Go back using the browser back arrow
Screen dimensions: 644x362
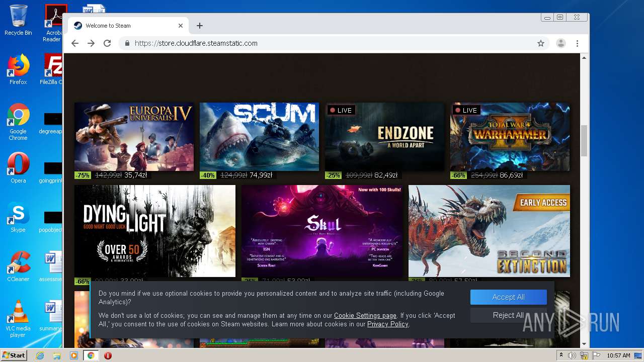[75, 43]
